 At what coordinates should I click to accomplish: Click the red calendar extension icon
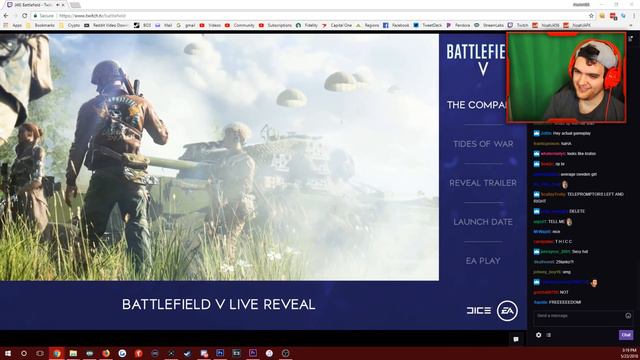click(613, 16)
